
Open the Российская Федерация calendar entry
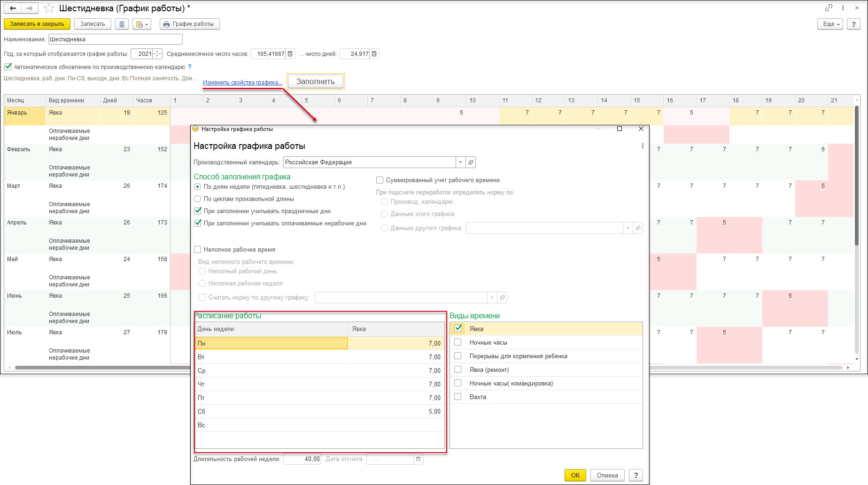tap(471, 162)
